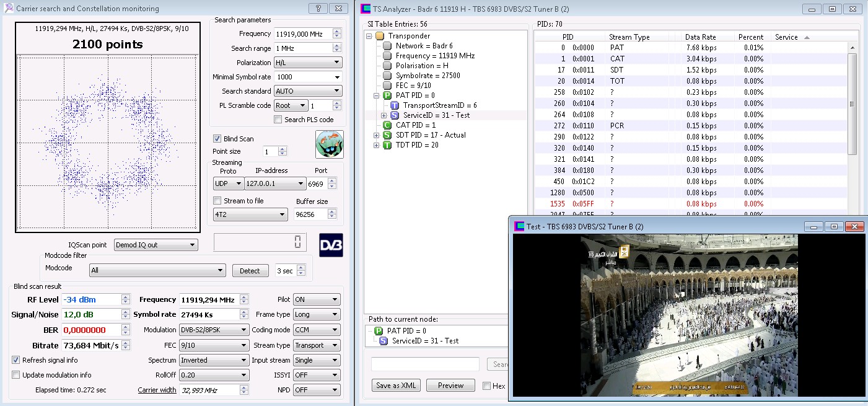Select the PAT PID = 0 tree node icon
The width and height of the screenshot is (868, 406).
[x=387, y=95]
